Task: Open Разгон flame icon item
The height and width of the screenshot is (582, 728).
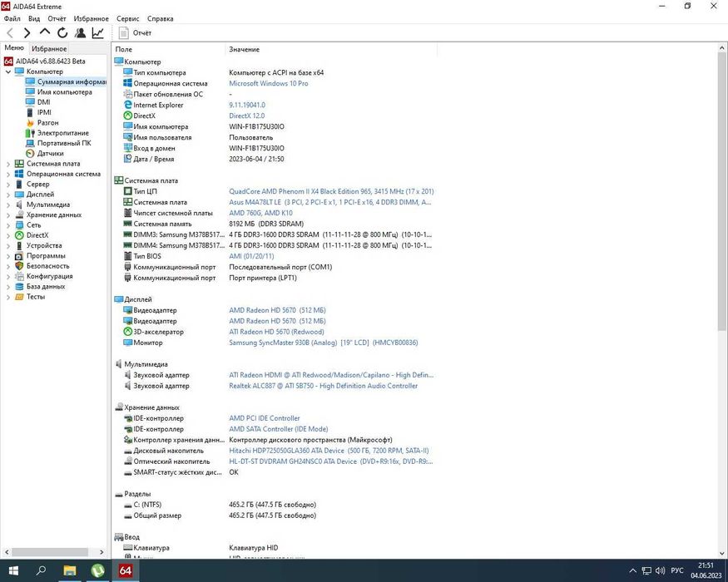Action: (x=30, y=122)
